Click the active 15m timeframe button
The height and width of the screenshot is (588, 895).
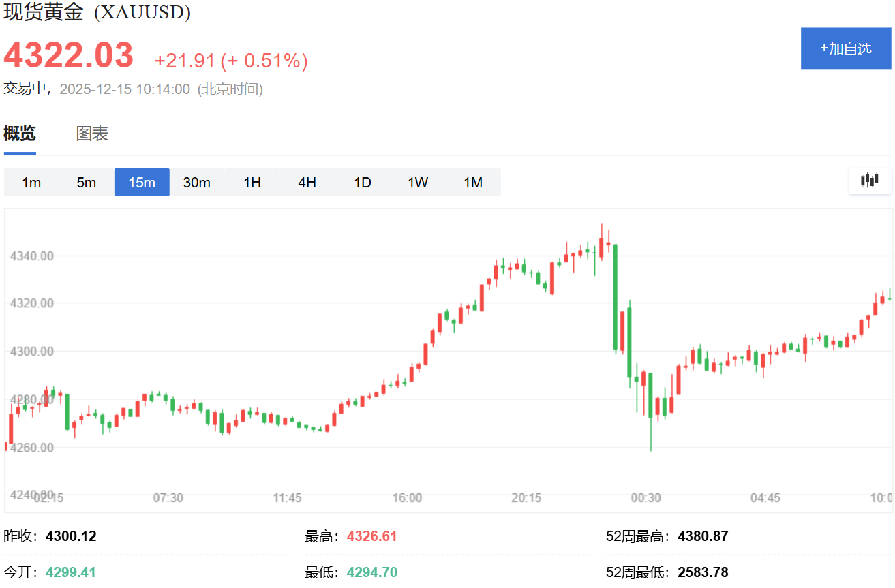pyautogui.click(x=141, y=182)
